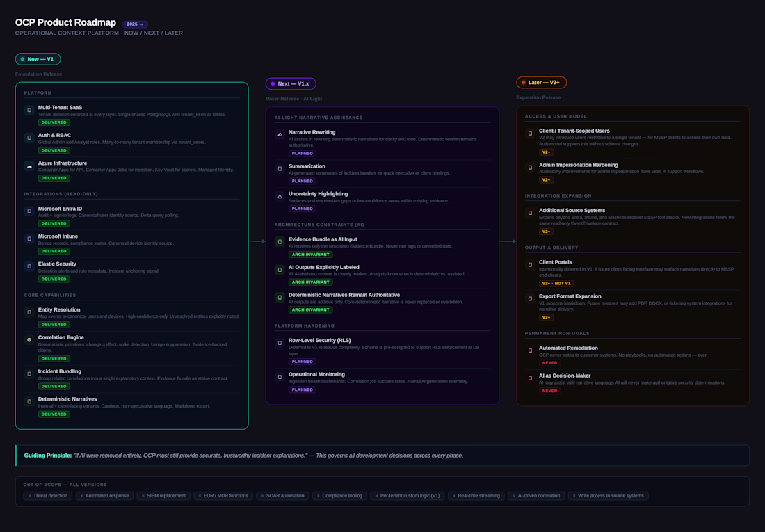Select the Later — V2+ phase pill
This screenshot has width=765, height=532.
542,83
